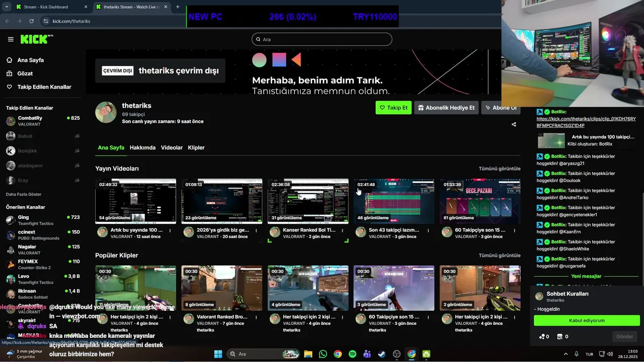Open options menu for Kanser Ranked video

(342, 230)
